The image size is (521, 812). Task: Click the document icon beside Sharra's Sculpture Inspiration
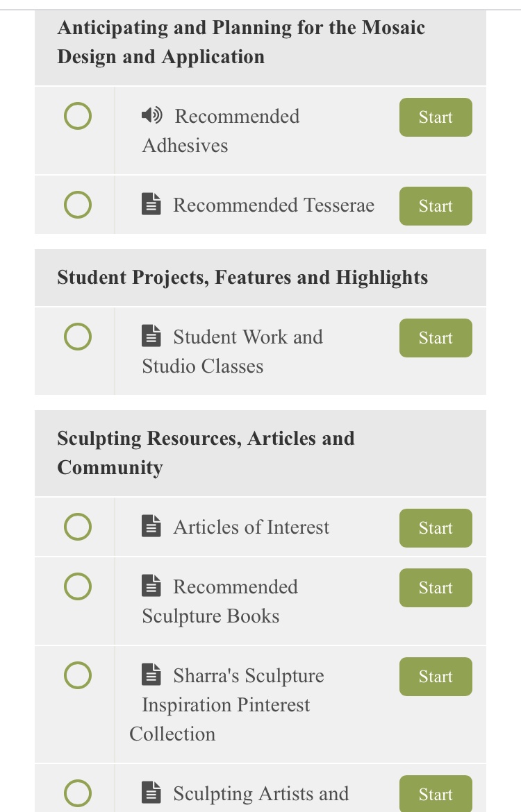coord(151,675)
